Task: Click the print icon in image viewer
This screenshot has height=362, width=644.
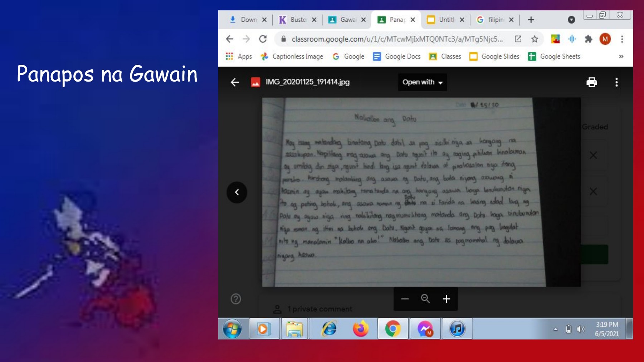Action: click(591, 82)
